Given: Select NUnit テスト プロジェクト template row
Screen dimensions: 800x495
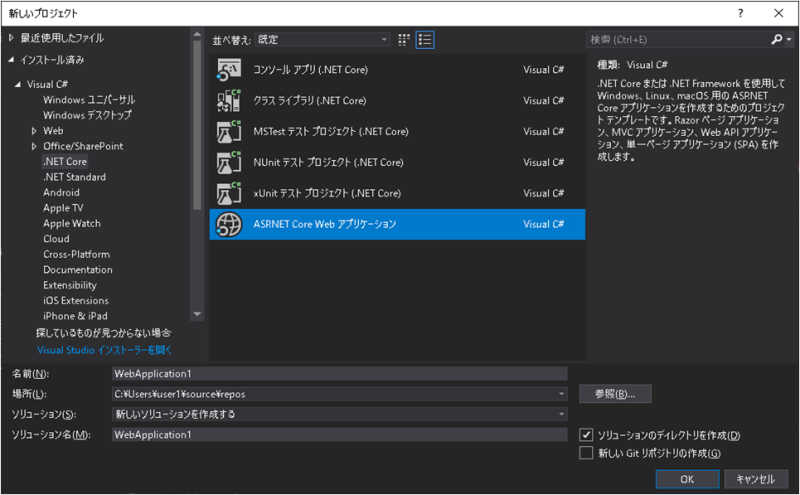Looking at the screenshot, I should tap(397, 162).
